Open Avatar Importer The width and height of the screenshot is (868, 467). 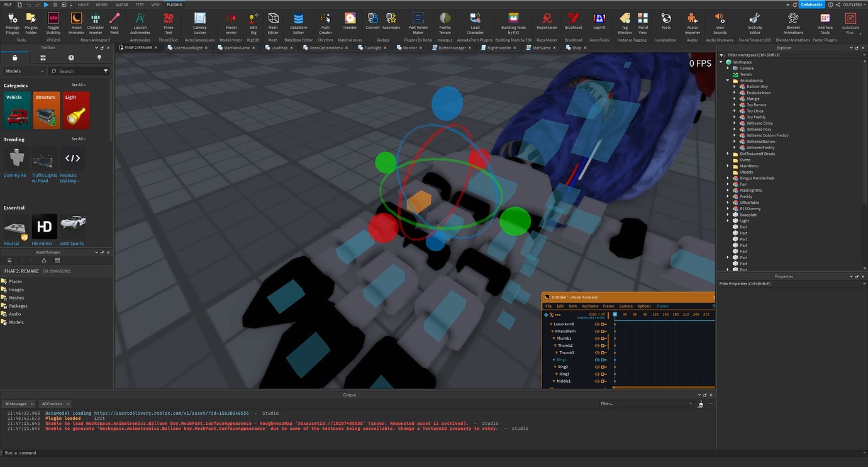pos(692,23)
